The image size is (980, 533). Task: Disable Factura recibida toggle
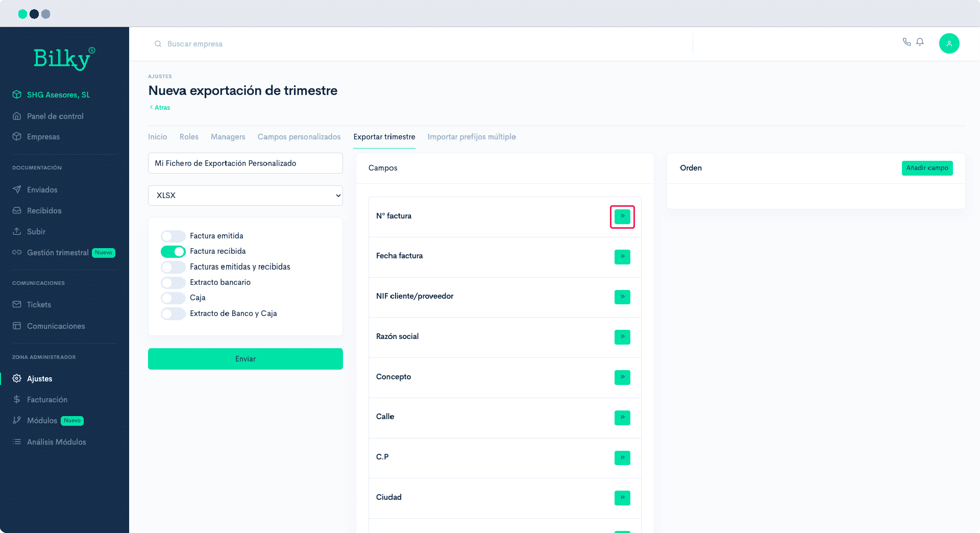pyautogui.click(x=173, y=251)
